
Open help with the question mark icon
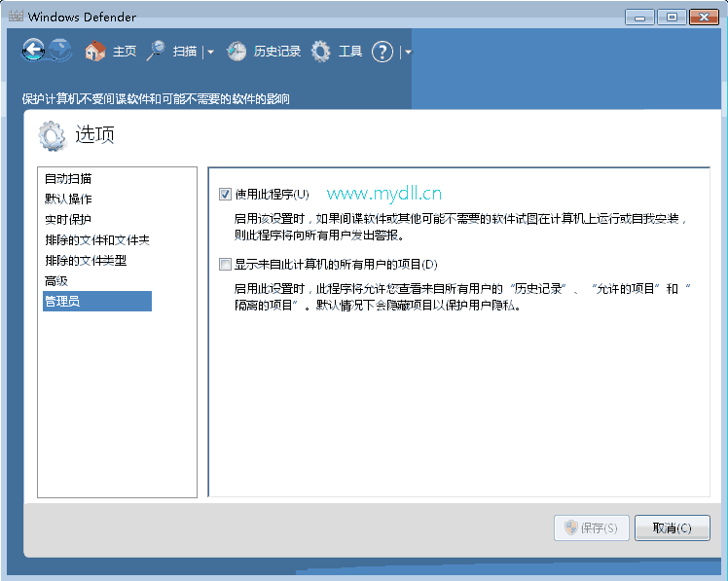pyautogui.click(x=382, y=52)
